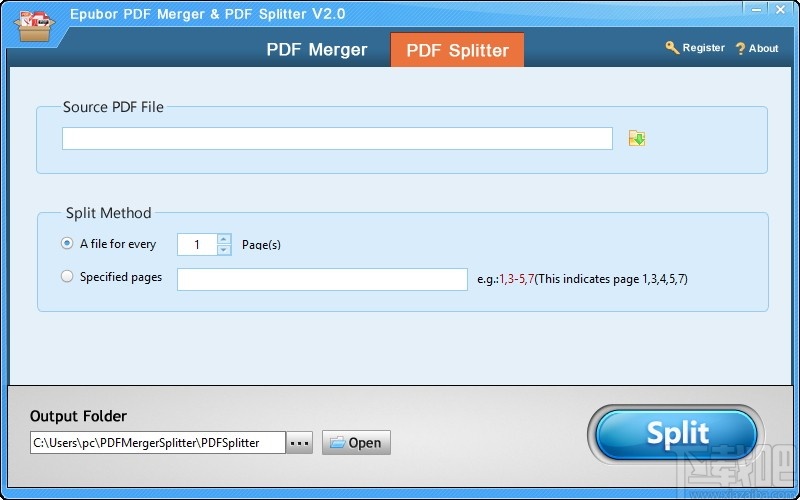Choose the 'Specified pages' radio option
This screenshot has height=500, width=800.
pyautogui.click(x=67, y=277)
